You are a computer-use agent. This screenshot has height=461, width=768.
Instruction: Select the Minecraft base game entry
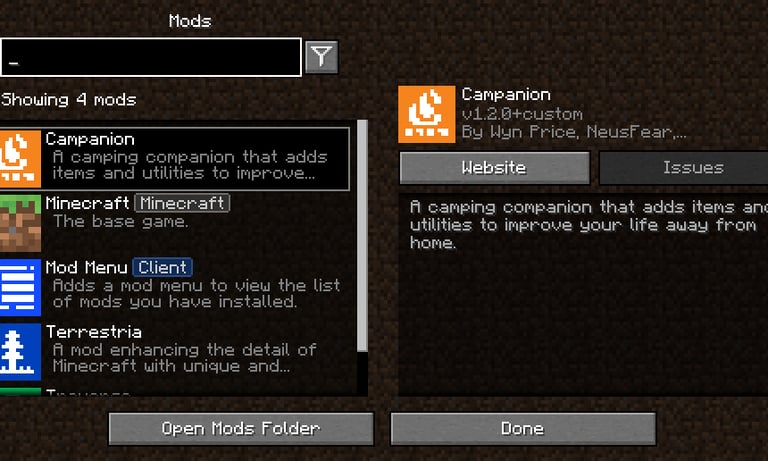pos(175,223)
